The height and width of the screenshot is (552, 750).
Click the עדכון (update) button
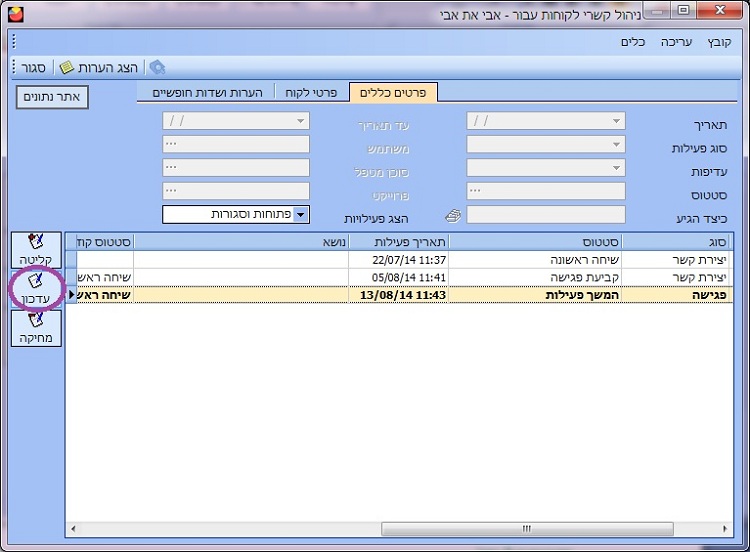pos(36,289)
